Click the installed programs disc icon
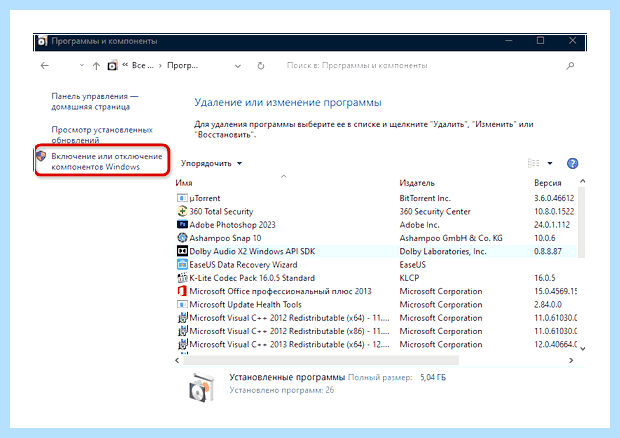This screenshot has width=620, height=438. click(x=202, y=388)
